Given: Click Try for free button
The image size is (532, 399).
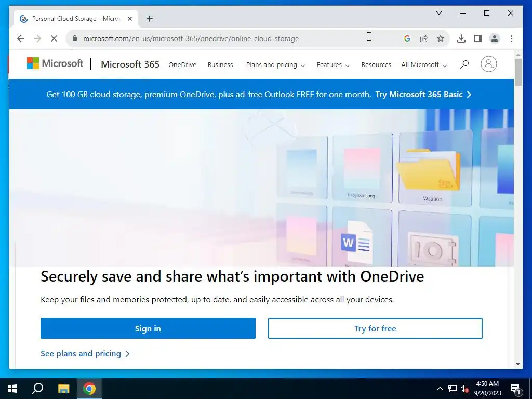Looking at the screenshot, I should point(375,328).
